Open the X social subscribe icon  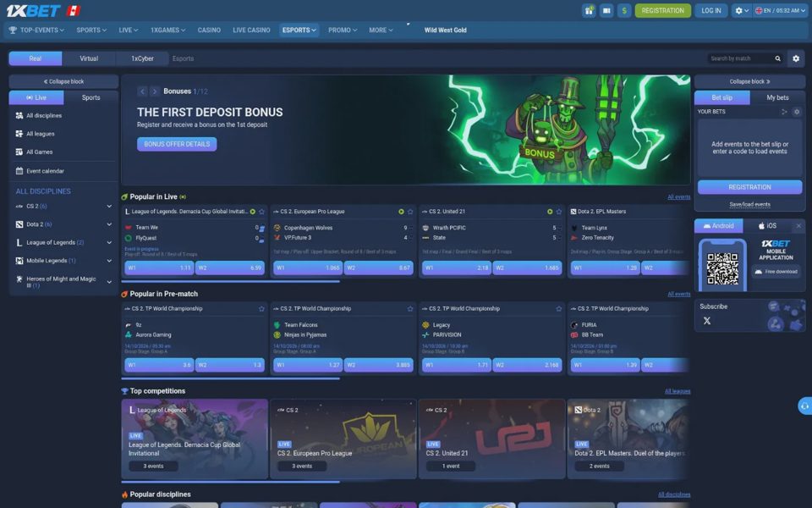[707, 321]
